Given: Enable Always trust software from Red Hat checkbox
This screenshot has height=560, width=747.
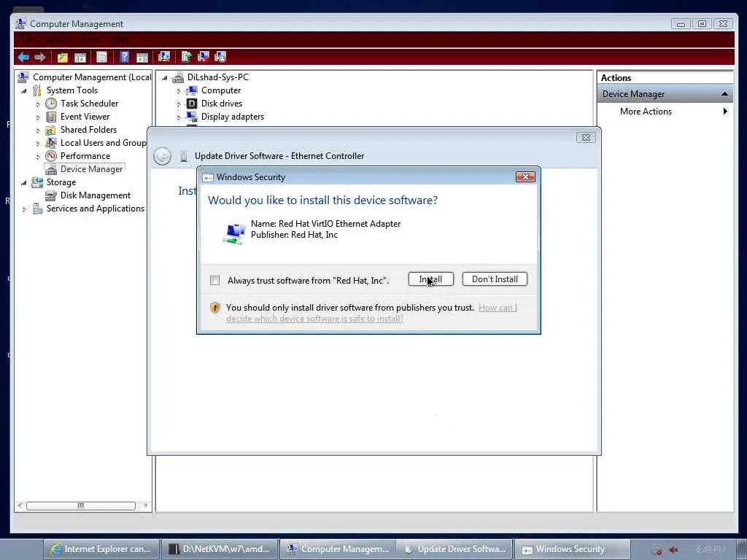Looking at the screenshot, I should coord(215,281).
